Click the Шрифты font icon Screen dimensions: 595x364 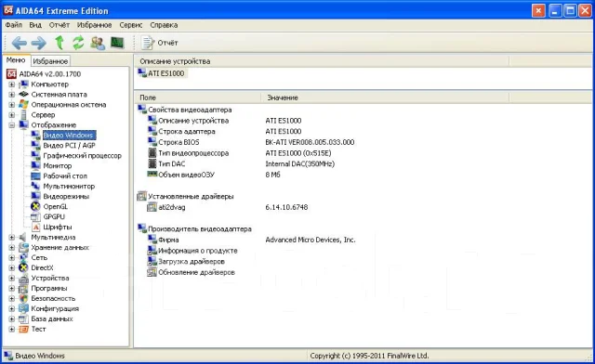pos(35,227)
